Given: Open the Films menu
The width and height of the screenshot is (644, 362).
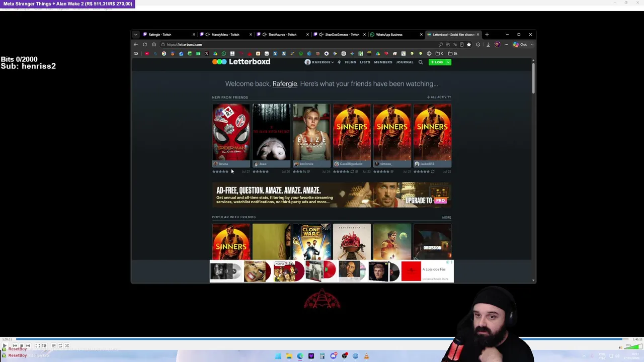Looking at the screenshot, I should [350, 62].
